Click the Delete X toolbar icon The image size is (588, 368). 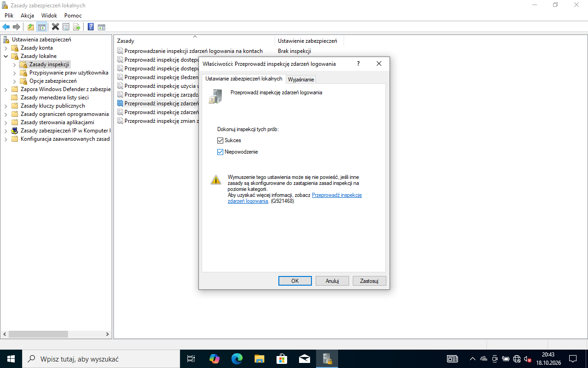tap(56, 27)
